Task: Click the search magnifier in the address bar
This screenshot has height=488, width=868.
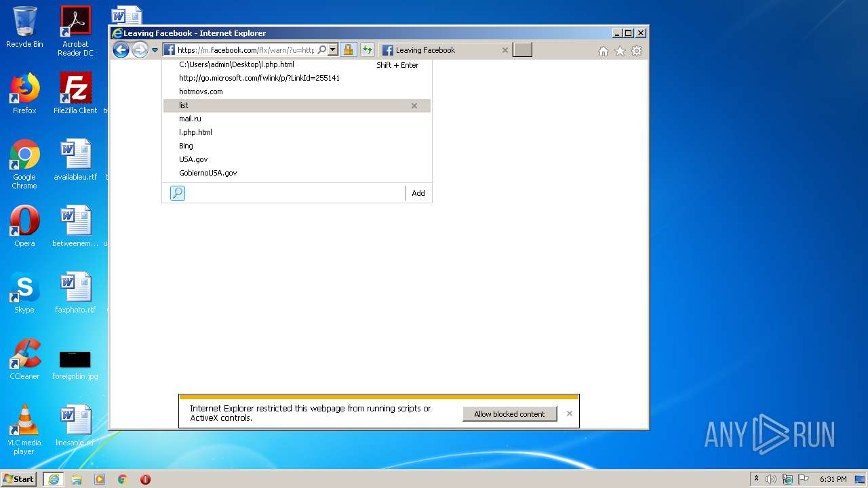Action: click(x=321, y=49)
